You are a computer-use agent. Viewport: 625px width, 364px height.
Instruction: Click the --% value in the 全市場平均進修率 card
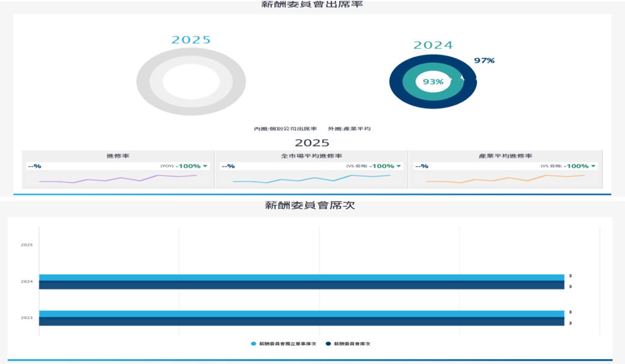point(228,166)
